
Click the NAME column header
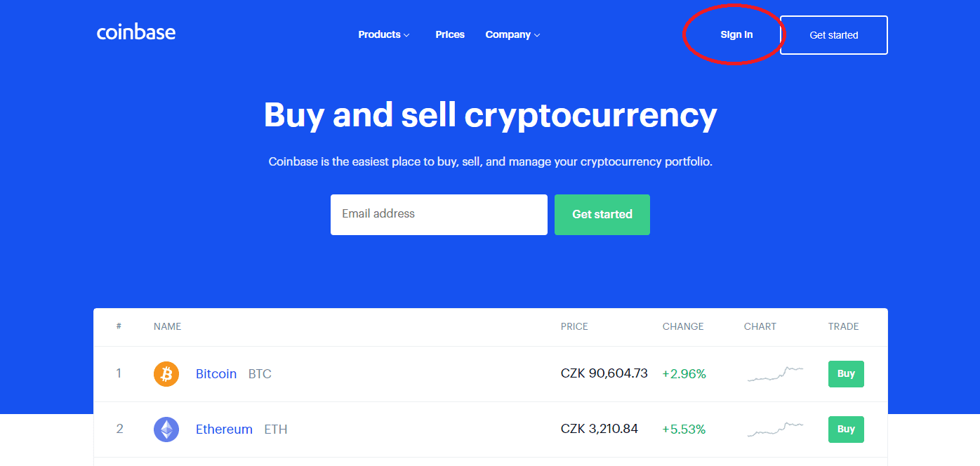(167, 326)
